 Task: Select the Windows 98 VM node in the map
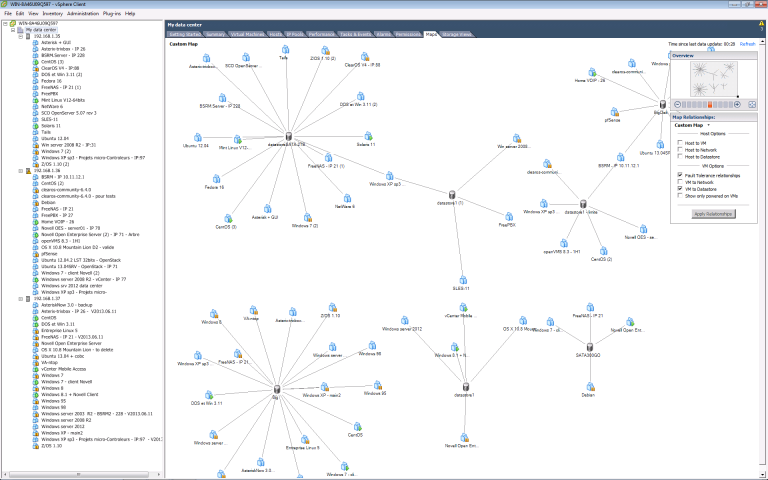click(x=372, y=346)
